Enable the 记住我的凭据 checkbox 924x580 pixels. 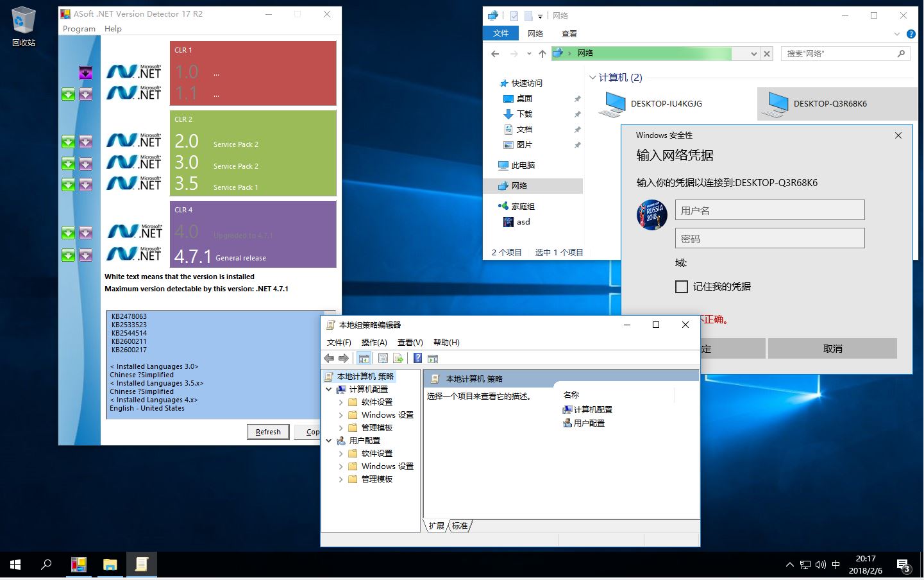(x=682, y=287)
